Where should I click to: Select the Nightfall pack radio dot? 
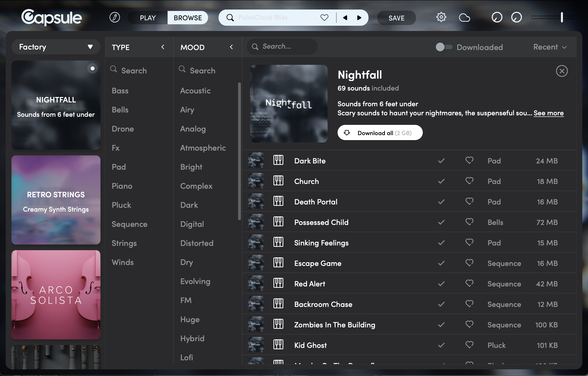point(92,68)
